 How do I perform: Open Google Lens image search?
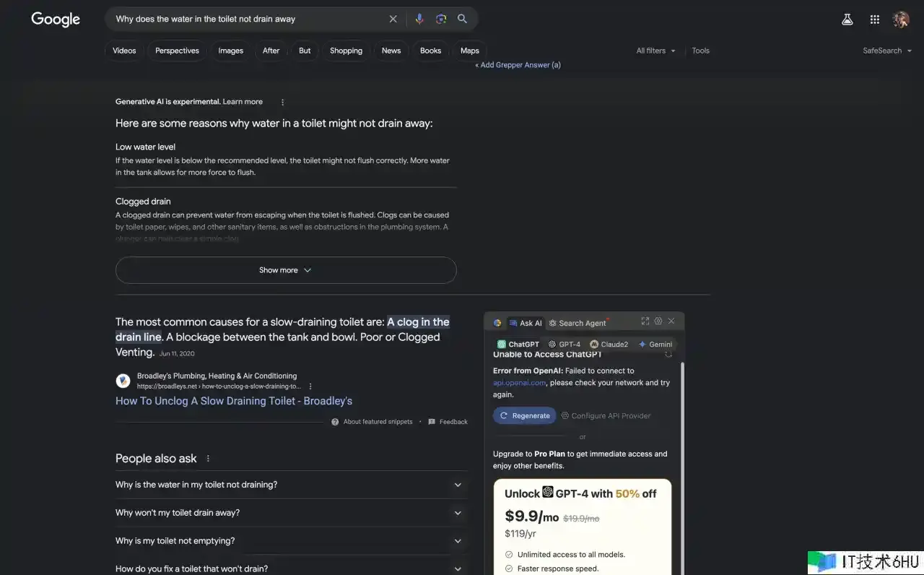point(441,19)
